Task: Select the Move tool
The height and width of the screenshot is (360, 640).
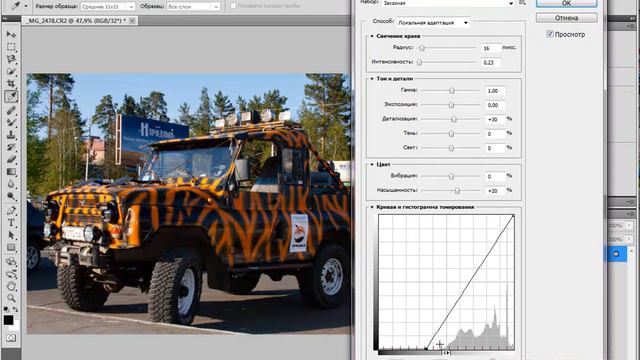Action: click(x=11, y=34)
